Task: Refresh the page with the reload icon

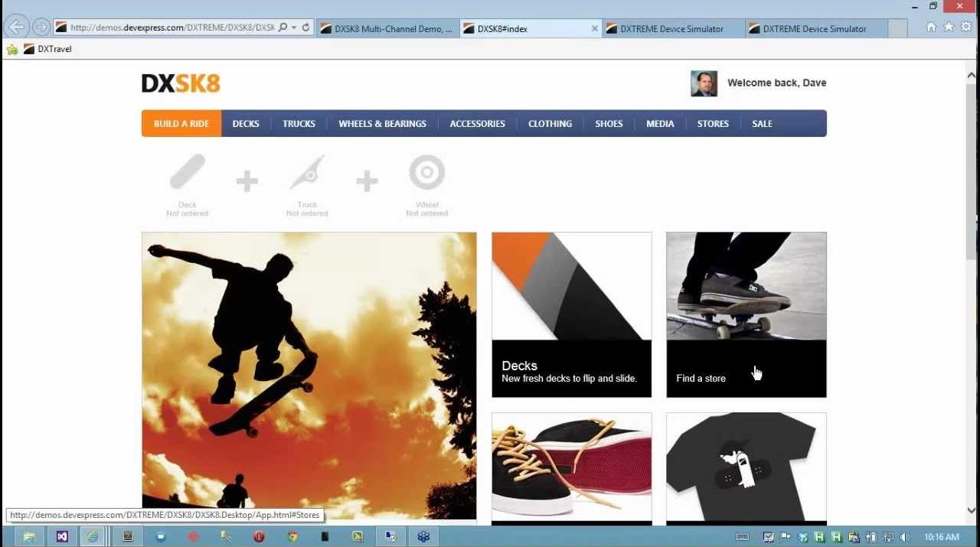Action: point(306,28)
